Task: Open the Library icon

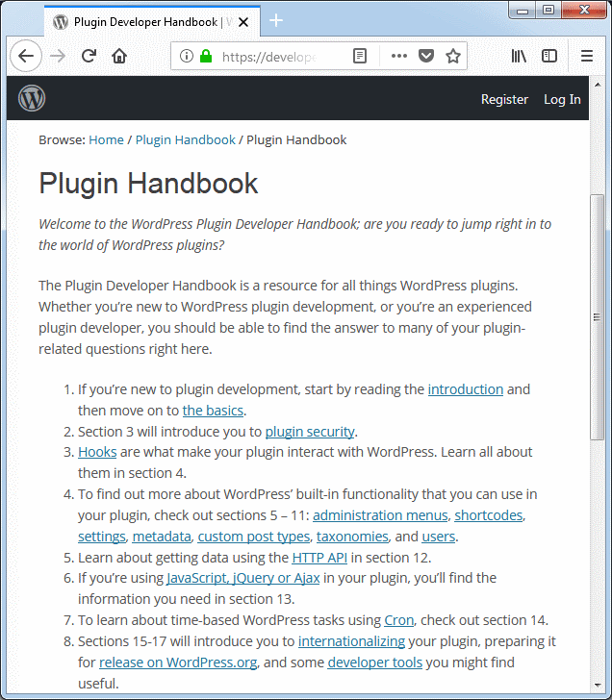Action: (519, 56)
